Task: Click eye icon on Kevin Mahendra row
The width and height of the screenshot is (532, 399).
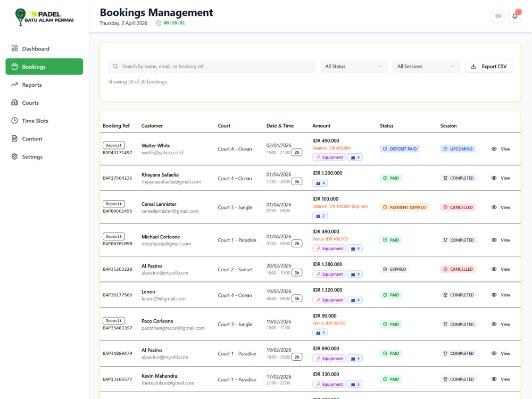Action: click(x=494, y=379)
